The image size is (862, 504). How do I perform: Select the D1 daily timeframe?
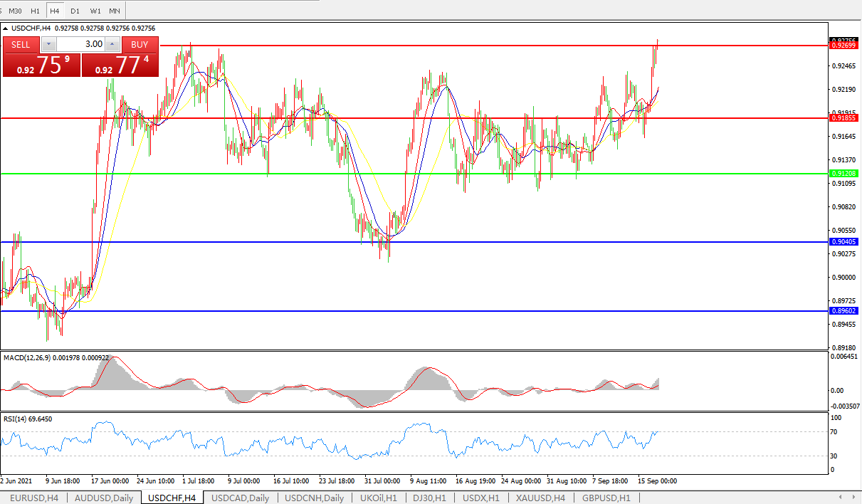pos(75,11)
